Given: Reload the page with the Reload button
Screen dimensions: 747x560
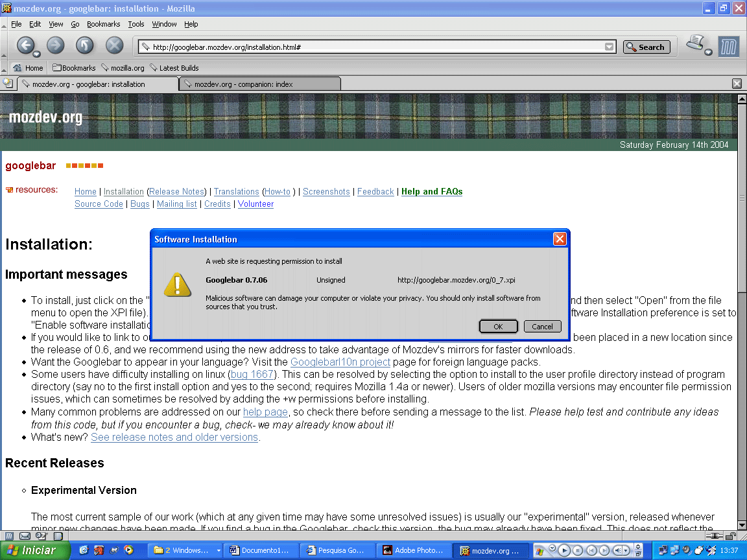Looking at the screenshot, I should pos(85,45).
